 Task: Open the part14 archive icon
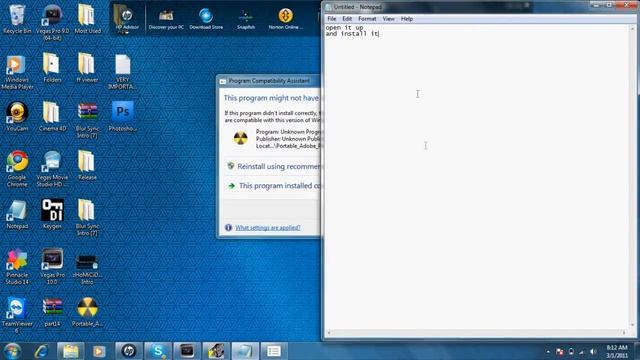coord(52,313)
